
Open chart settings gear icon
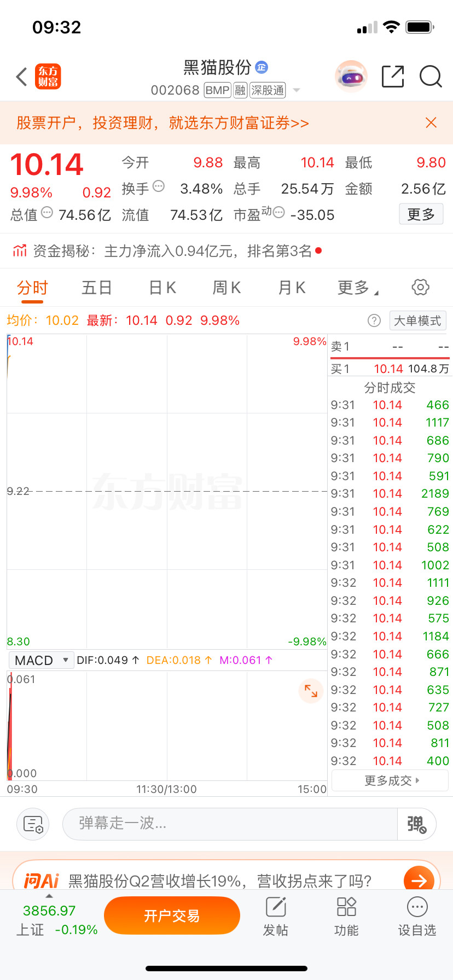pos(420,287)
